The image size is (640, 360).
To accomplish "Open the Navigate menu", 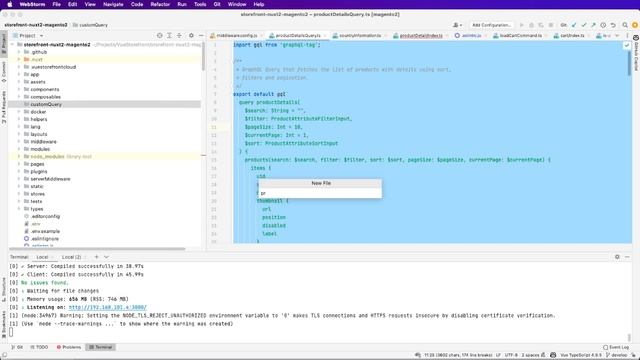I will (113, 4).
